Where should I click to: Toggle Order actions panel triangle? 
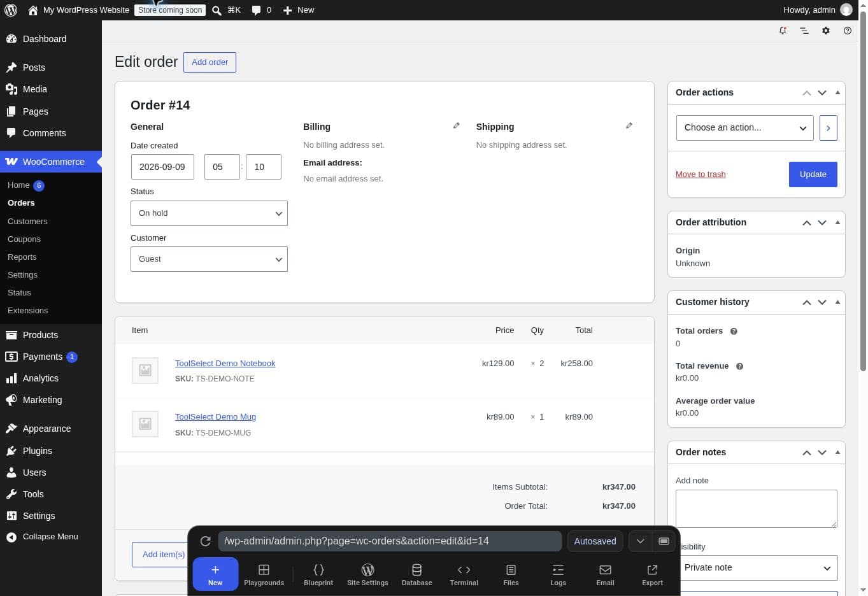[837, 92]
